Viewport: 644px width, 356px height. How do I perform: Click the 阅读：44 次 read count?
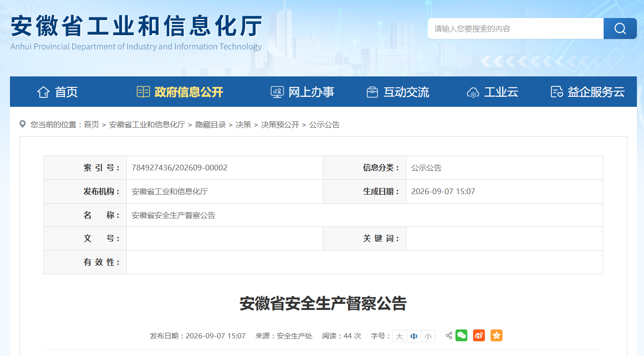point(341,336)
